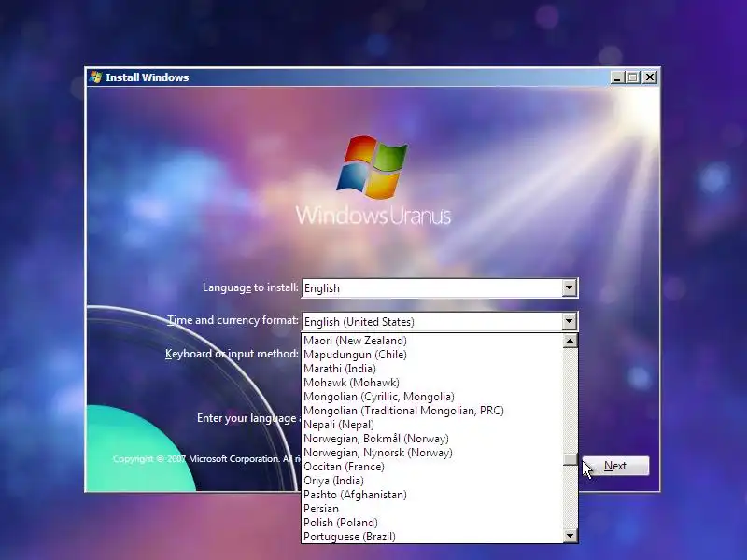The image size is (747, 560).
Task: Click the dropdown list scrollbar thumb
Action: (x=570, y=459)
